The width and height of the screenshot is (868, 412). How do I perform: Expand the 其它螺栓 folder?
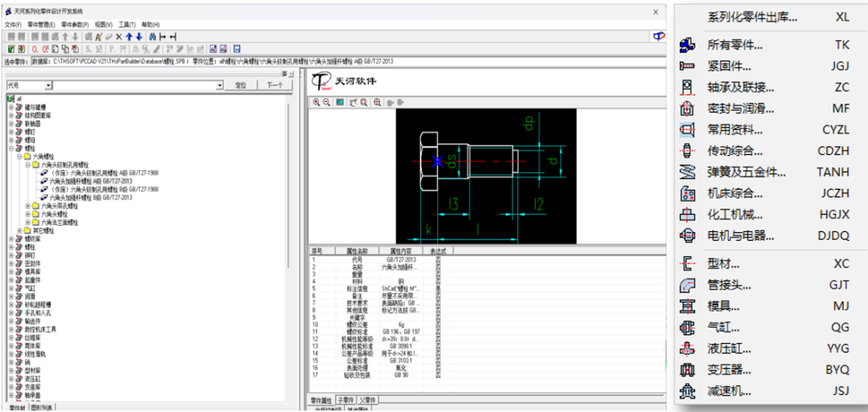[19, 230]
